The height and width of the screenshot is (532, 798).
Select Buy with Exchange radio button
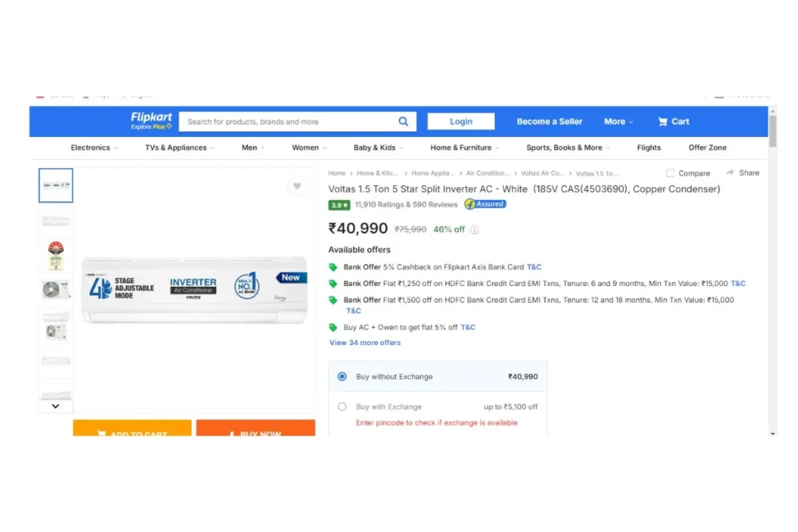coord(342,407)
